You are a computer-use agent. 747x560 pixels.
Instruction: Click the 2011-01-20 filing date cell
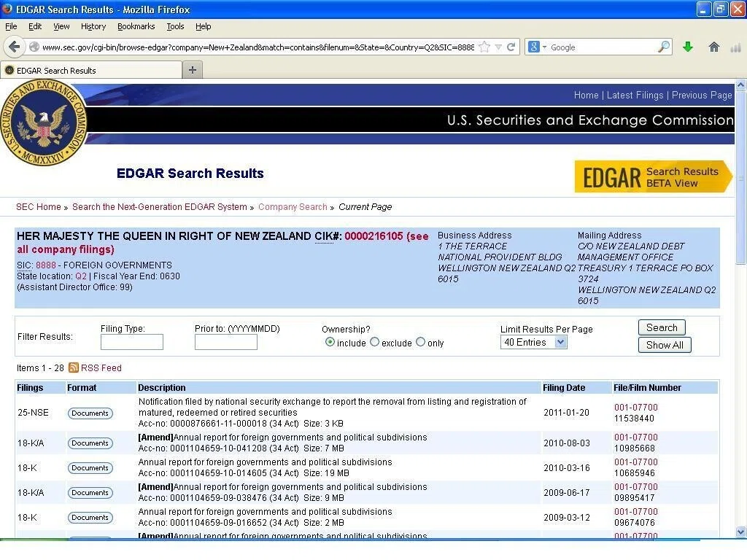click(x=566, y=413)
